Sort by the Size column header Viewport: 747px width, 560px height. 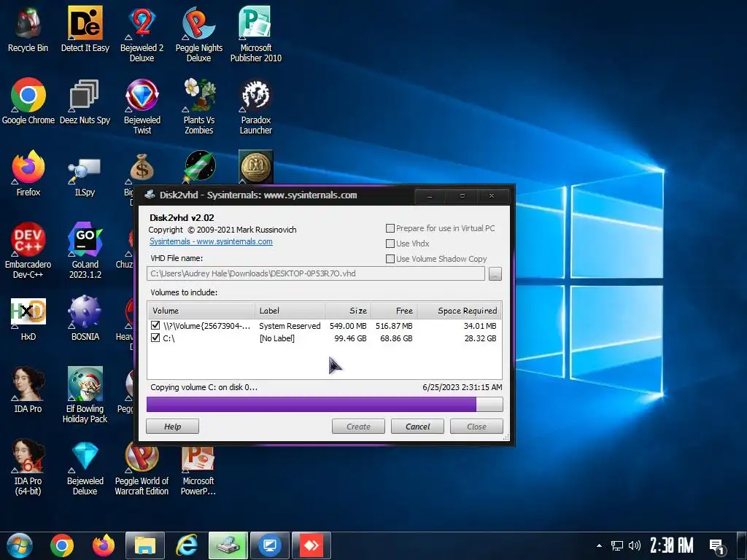(x=348, y=311)
